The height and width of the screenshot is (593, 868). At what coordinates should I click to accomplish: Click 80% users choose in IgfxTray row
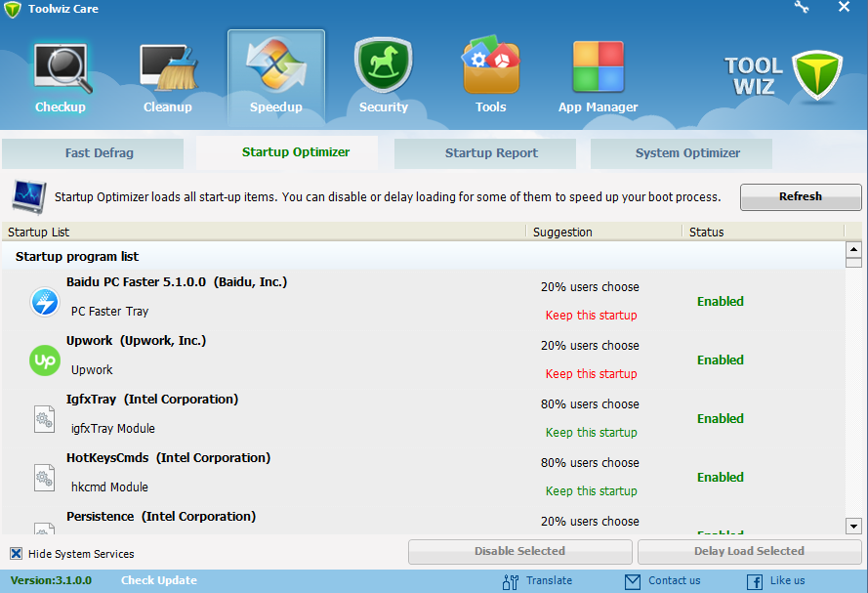[x=590, y=404]
